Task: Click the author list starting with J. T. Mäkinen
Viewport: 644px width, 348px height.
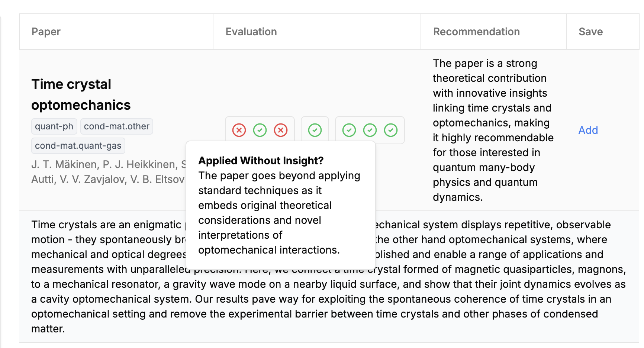Action: [x=109, y=172]
